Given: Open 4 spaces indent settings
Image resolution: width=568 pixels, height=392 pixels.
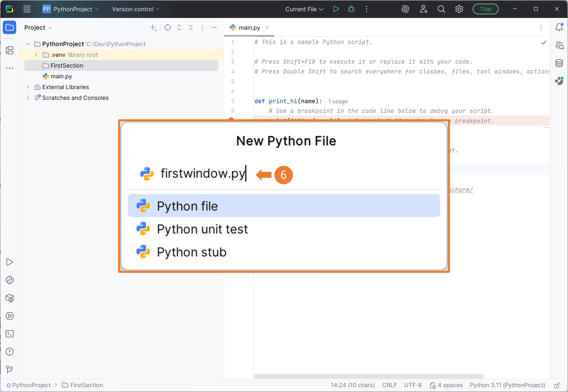Looking at the screenshot, I should 446,385.
